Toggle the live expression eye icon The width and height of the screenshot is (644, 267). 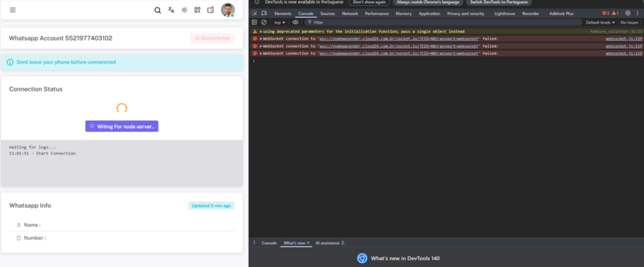click(296, 22)
